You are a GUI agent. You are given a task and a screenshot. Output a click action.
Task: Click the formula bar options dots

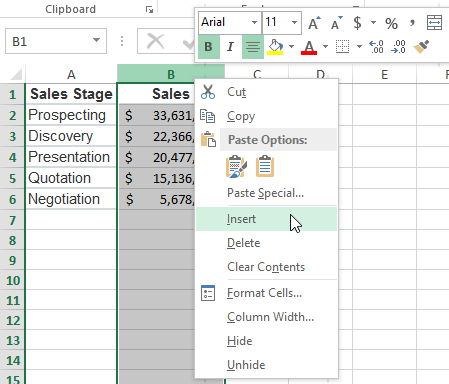[122, 41]
